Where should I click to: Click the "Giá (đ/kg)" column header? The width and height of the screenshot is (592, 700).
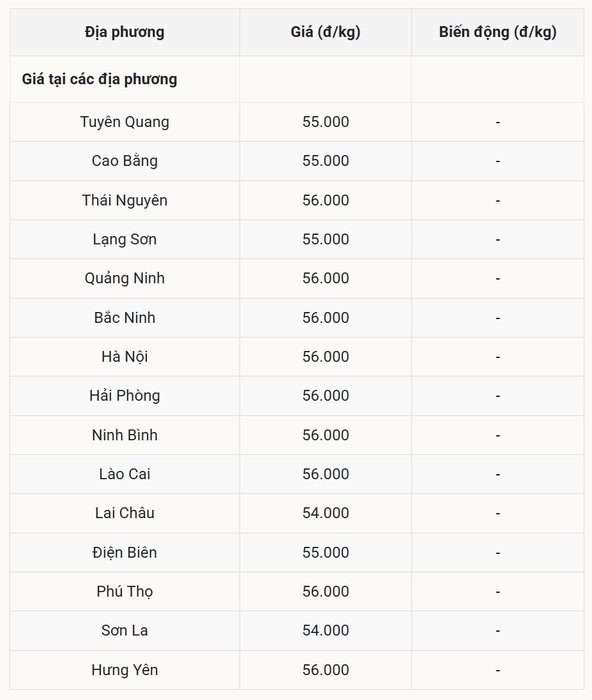point(326,32)
